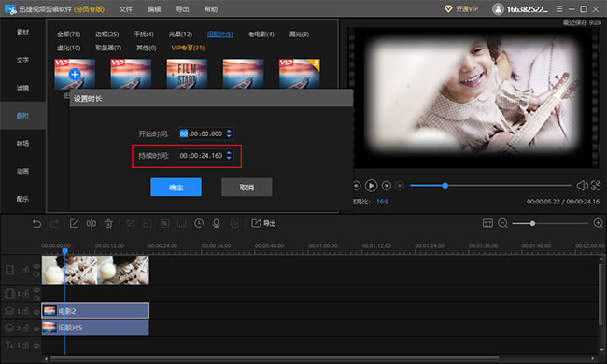Step to the previous frame
Image resolution: width=607 pixels, height=364 pixels.
[356, 186]
